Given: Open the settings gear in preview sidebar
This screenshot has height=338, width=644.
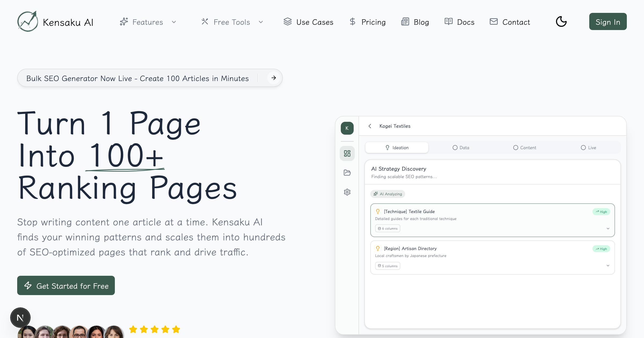Looking at the screenshot, I should (x=347, y=192).
